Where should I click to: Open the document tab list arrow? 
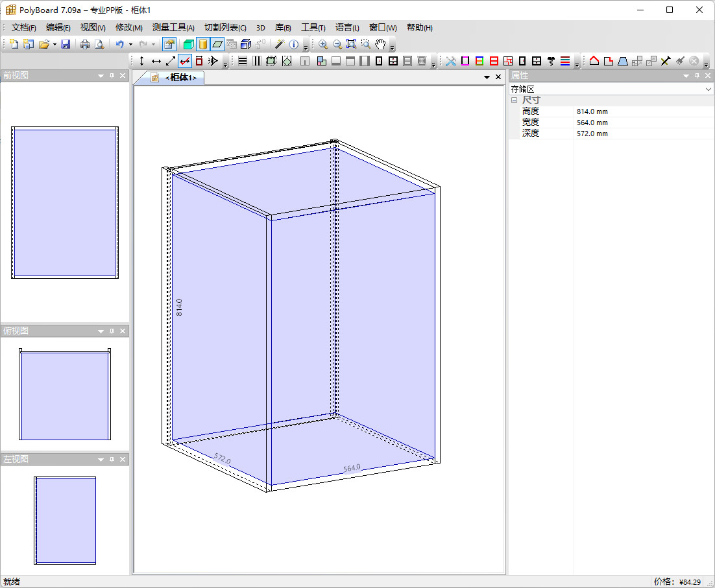pos(487,77)
